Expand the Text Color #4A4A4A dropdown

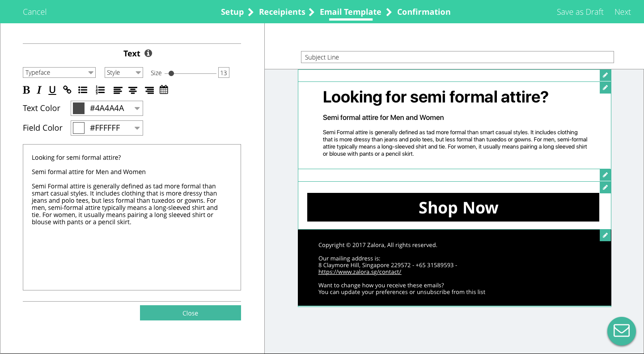(107, 108)
